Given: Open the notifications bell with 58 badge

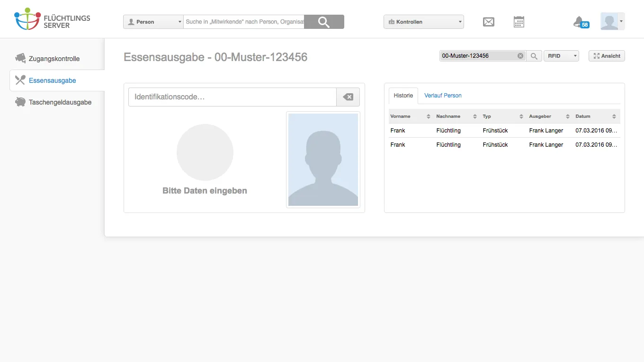Looking at the screenshot, I should click(x=581, y=22).
